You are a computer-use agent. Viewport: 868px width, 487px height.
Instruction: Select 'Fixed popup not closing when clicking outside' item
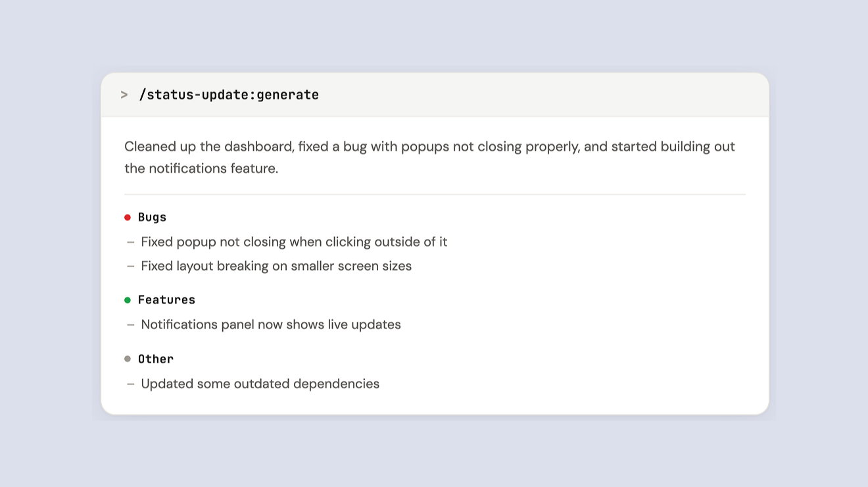294,242
